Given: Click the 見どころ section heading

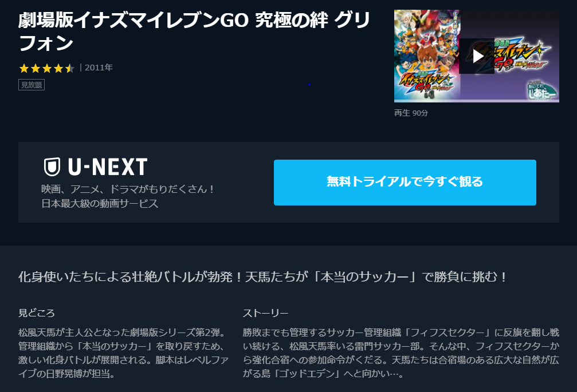Looking at the screenshot, I should coord(37,313).
